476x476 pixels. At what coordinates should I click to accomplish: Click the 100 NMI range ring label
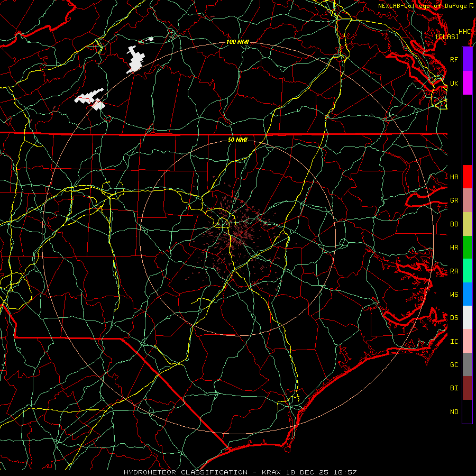237,42
